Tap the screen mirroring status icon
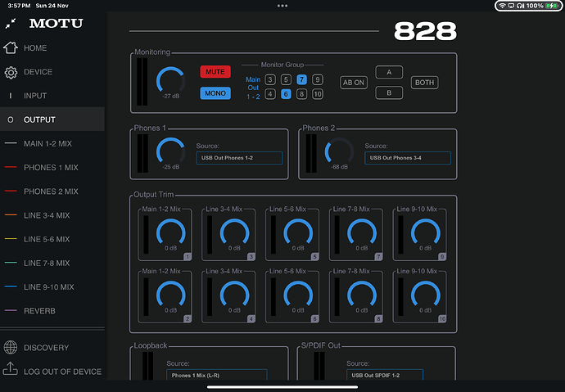This screenshot has height=392, width=565. (x=511, y=6)
